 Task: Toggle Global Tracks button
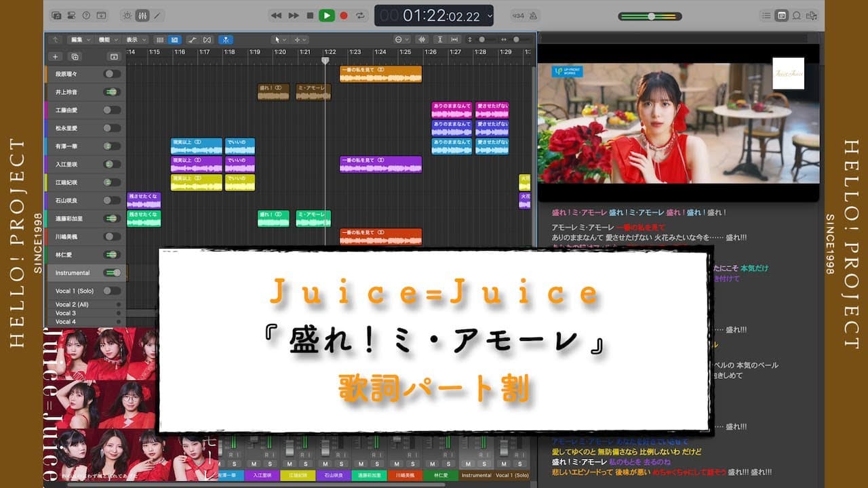tap(114, 57)
